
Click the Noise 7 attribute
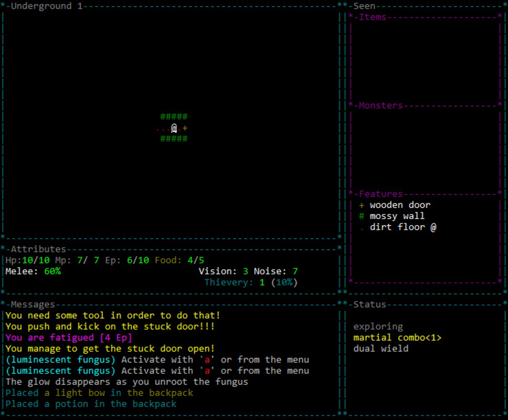pyautogui.click(x=276, y=271)
